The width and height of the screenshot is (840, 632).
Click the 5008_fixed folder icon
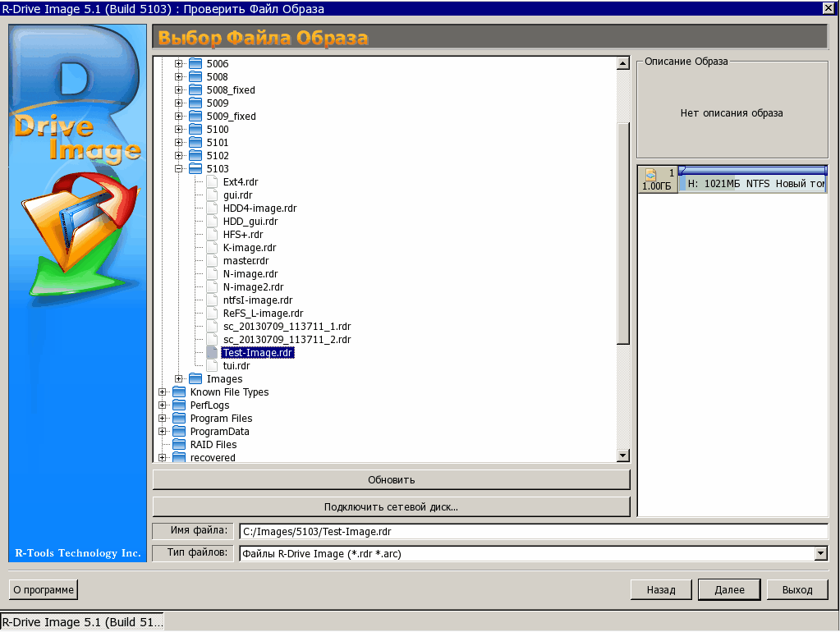(x=195, y=90)
